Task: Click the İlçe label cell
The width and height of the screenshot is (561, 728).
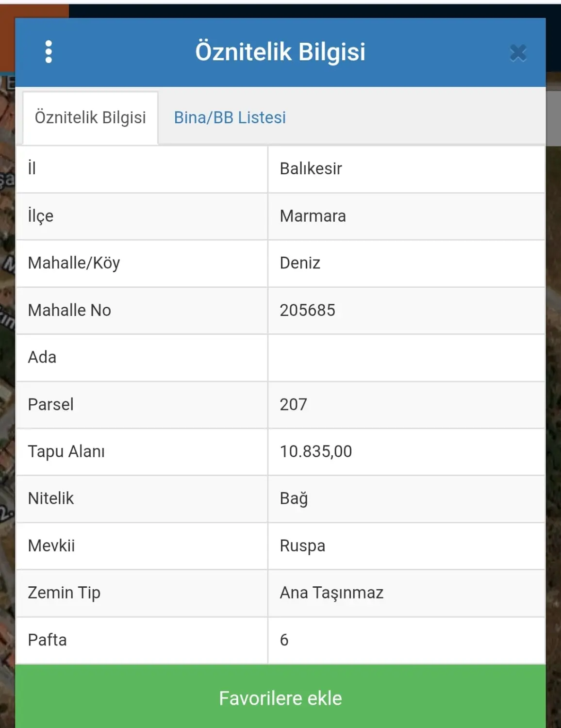Action: pyautogui.click(x=142, y=216)
